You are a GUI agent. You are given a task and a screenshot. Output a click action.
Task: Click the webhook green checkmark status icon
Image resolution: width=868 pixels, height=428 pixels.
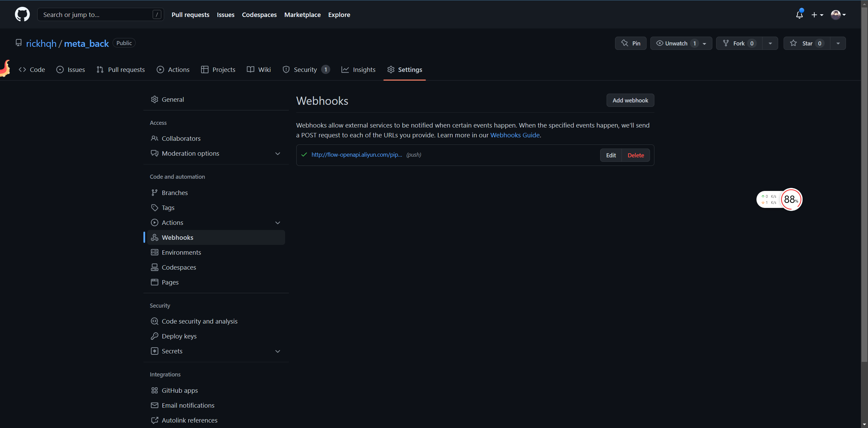(304, 155)
